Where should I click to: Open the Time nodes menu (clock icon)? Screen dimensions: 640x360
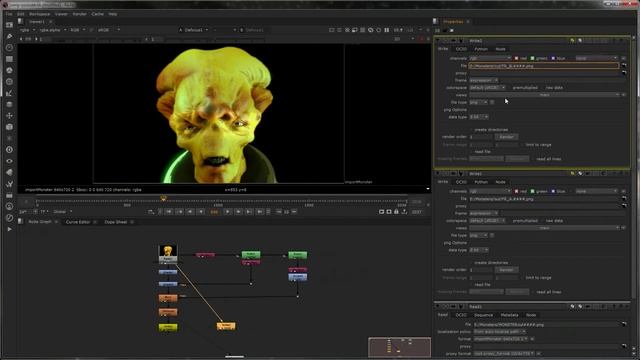click(x=9, y=48)
